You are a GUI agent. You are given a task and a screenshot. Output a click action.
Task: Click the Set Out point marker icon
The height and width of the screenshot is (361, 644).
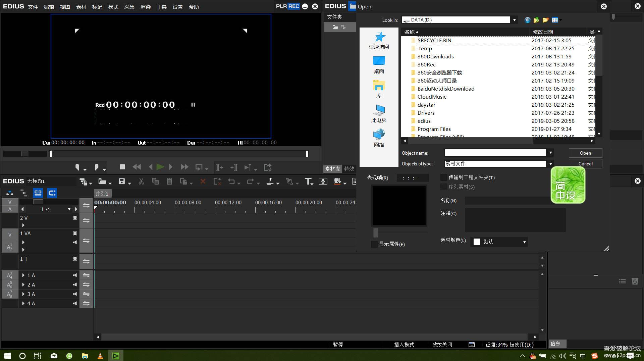point(97,167)
